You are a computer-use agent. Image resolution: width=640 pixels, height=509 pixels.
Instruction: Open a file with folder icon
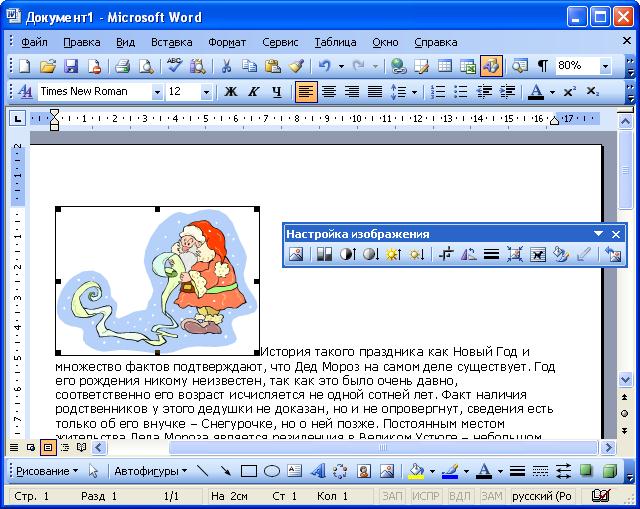pos(48,66)
